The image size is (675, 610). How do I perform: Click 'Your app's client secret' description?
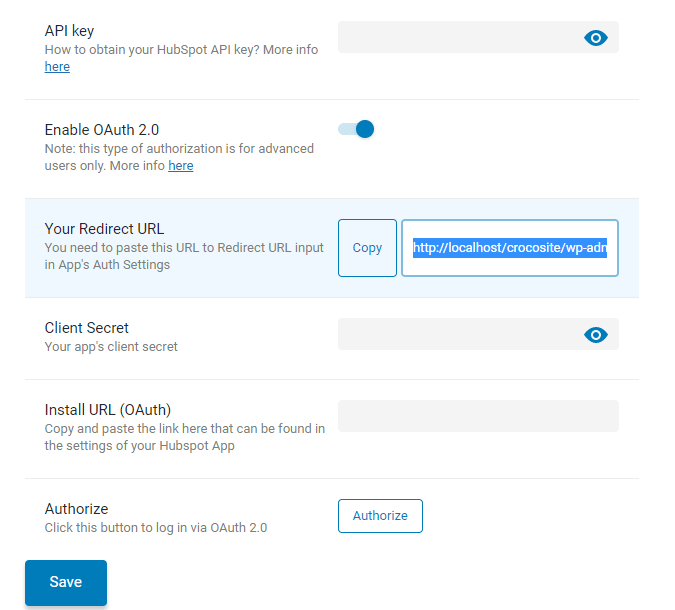[x=111, y=347]
